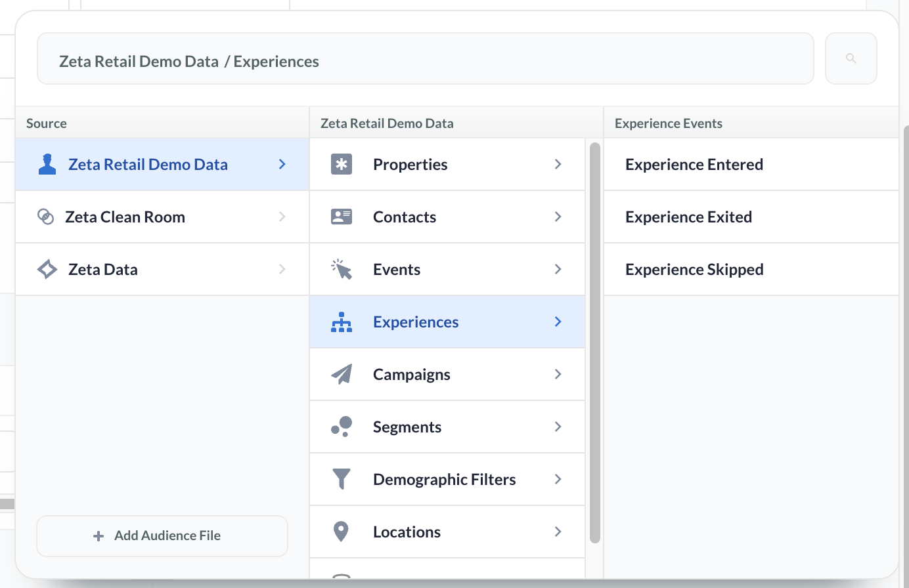Select Zeta Clean Room source

pyautogui.click(x=162, y=217)
